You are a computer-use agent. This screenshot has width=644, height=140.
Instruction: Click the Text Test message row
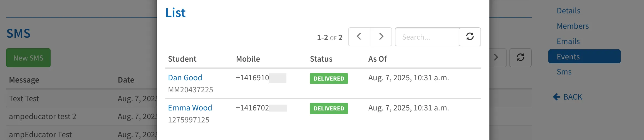[82, 98]
